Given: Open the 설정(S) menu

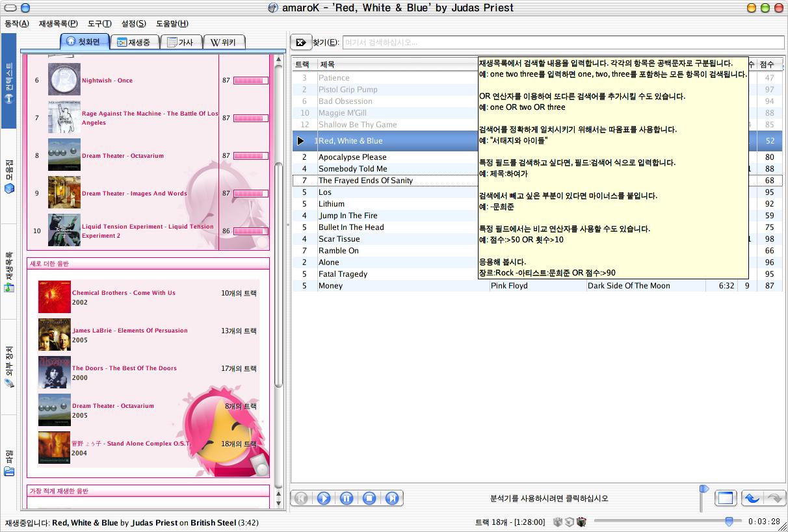Looking at the screenshot, I should click(x=133, y=23).
